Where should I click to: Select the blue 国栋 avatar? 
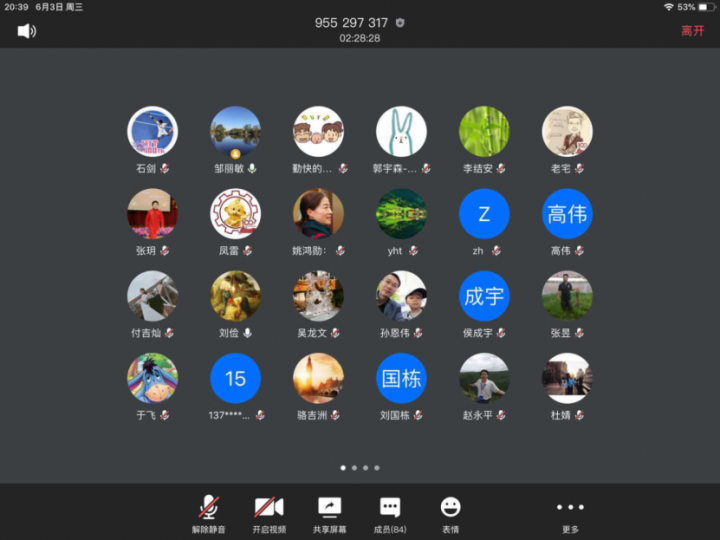(401, 378)
